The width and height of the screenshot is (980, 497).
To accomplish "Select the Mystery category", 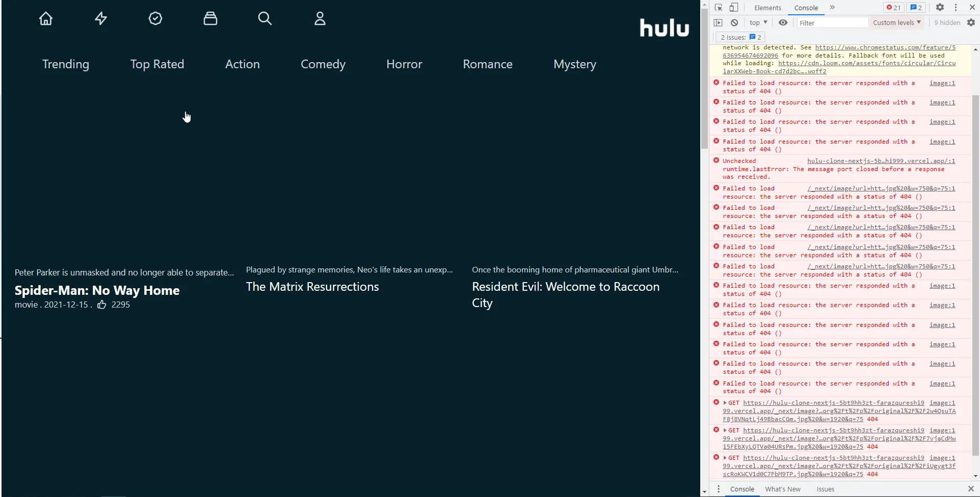I will [x=575, y=64].
